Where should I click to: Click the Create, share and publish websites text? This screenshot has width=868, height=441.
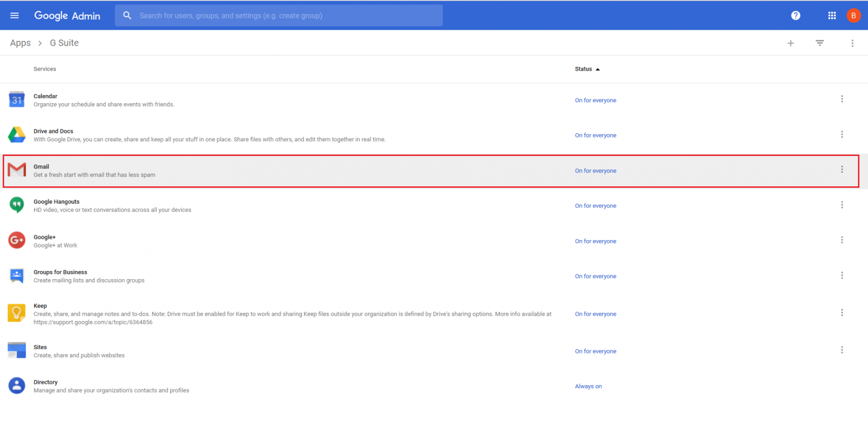coord(79,355)
